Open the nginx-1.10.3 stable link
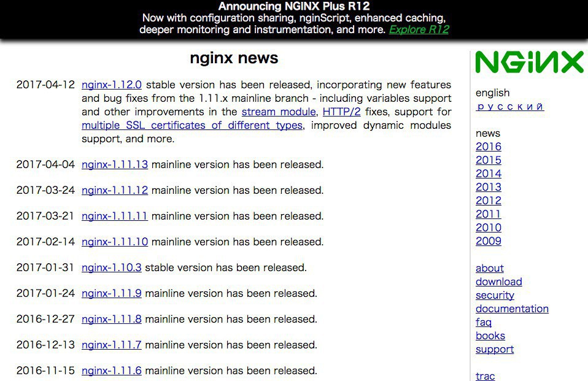 (x=111, y=267)
